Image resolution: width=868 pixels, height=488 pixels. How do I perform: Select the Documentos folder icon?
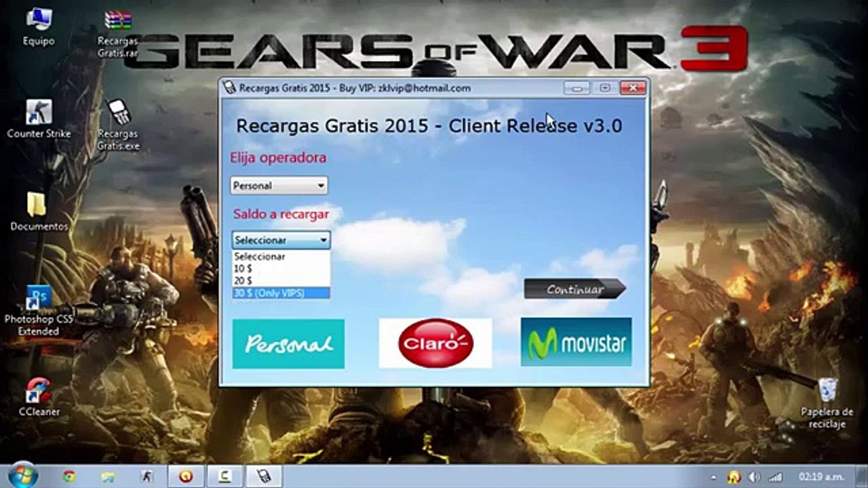[39, 211]
